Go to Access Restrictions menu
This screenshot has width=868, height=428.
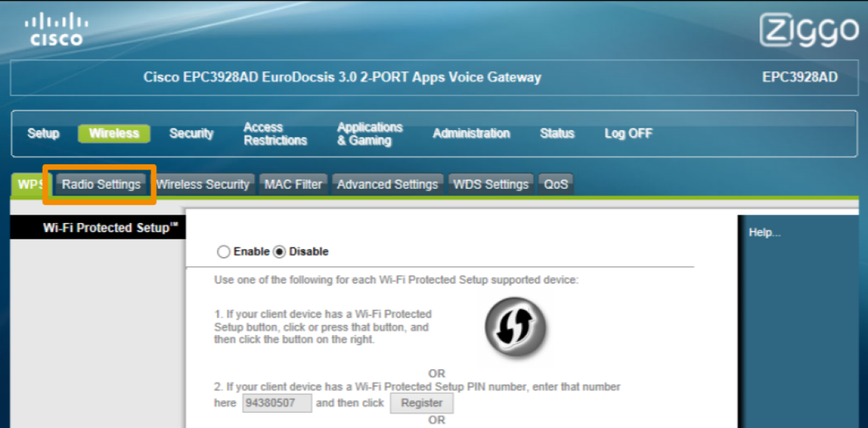tap(275, 134)
